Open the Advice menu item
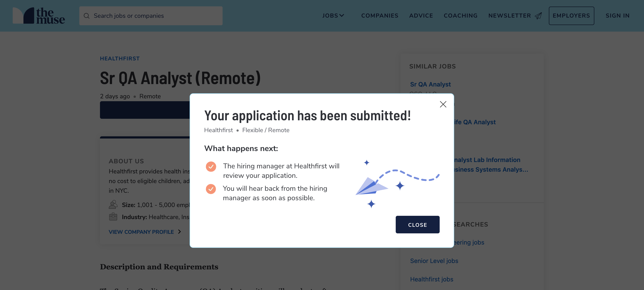Viewport: 644px width, 290px height. [x=421, y=16]
